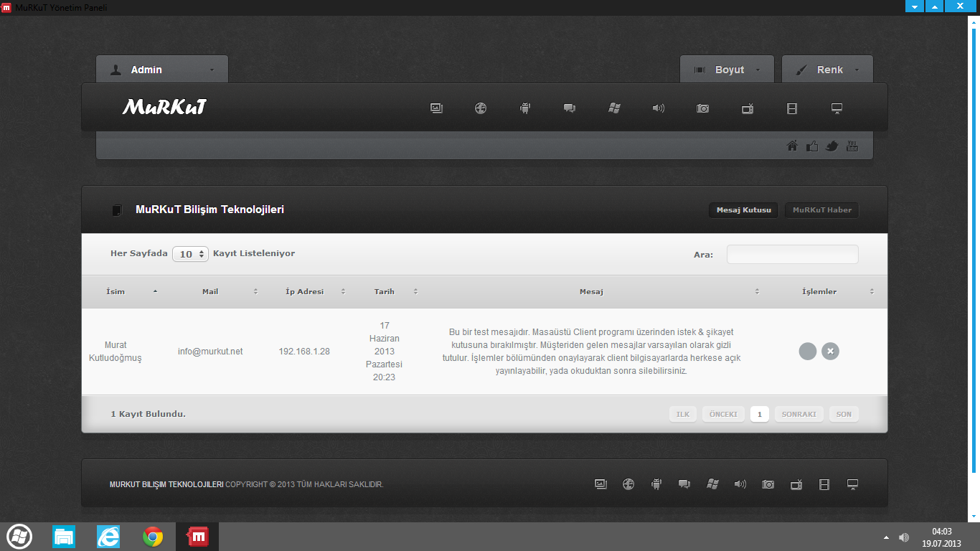Expand the Boyut size dropdown
Image resolution: width=980 pixels, height=551 pixels.
(x=727, y=70)
